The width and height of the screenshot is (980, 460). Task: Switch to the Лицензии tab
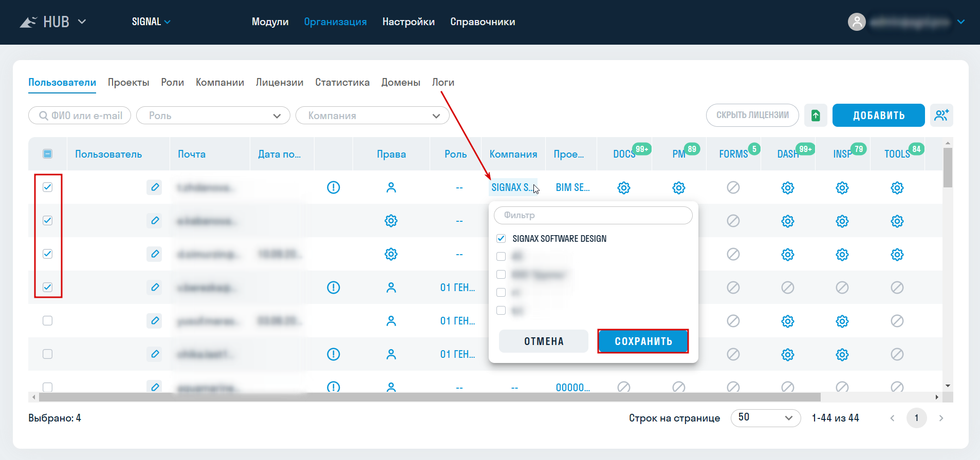pos(280,82)
